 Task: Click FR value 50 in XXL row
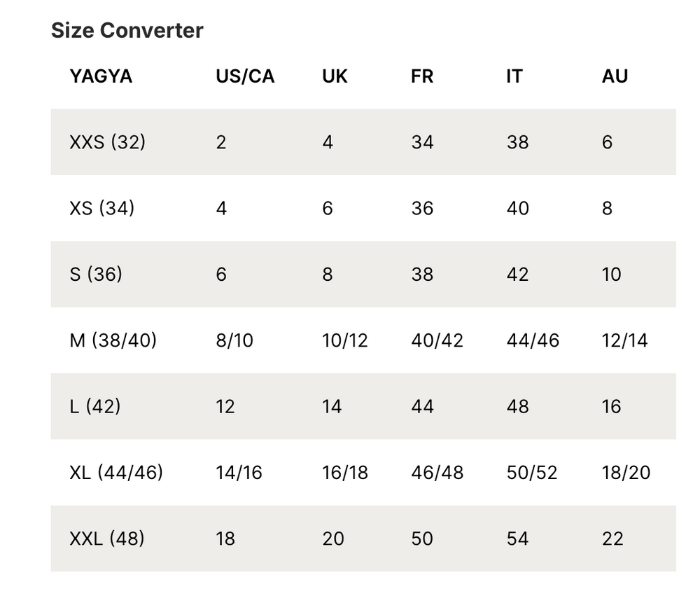422,539
